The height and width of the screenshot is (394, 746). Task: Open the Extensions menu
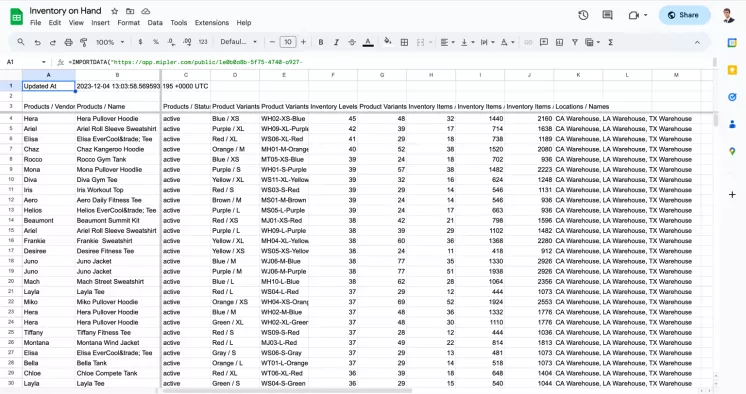tap(212, 22)
